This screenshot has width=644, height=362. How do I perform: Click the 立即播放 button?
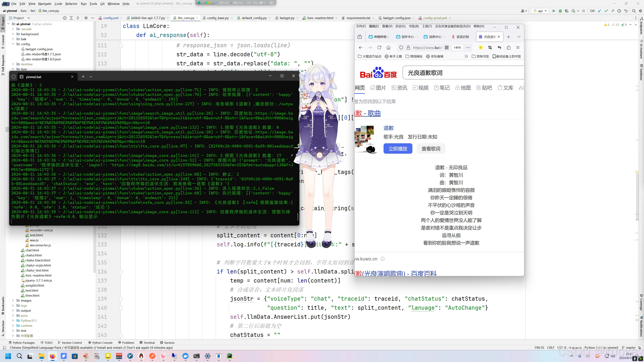[398, 149]
